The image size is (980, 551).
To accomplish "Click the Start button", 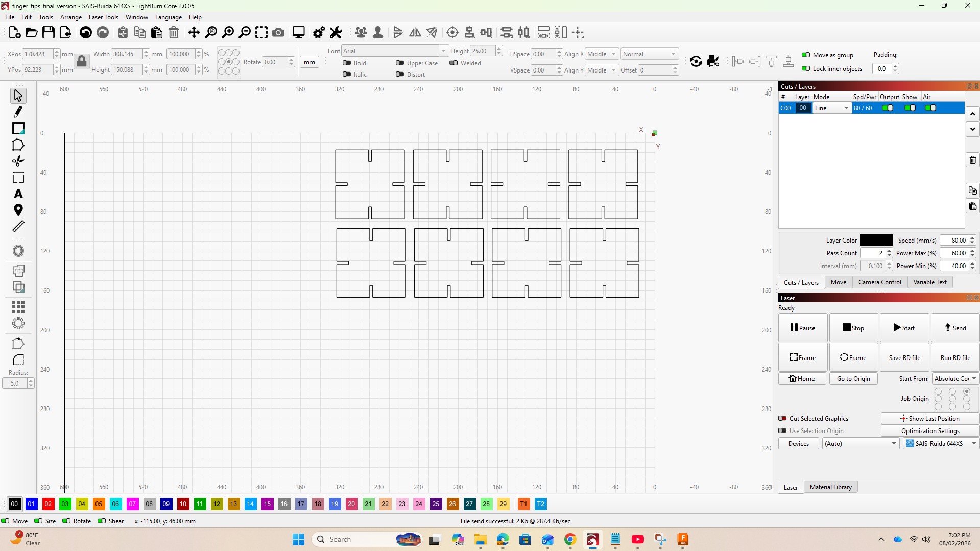I will [904, 328].
